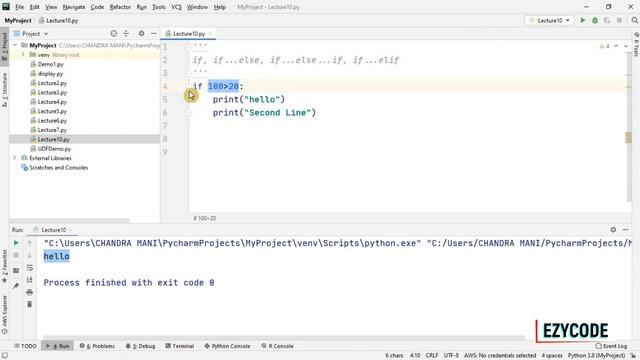Screen dimensions: 640x360
Task: Click the AWS credentials status entry
Action: pyautogui.click(x=500, y=356)
